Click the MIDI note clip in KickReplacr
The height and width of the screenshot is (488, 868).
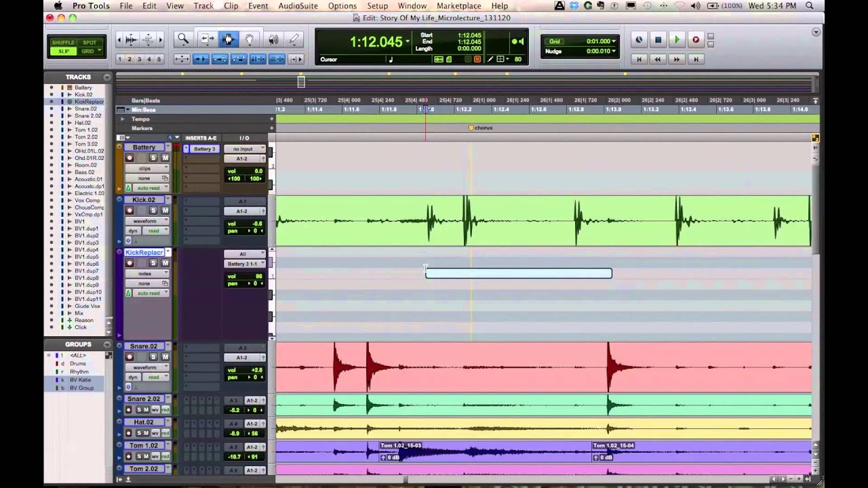(519, 273)
